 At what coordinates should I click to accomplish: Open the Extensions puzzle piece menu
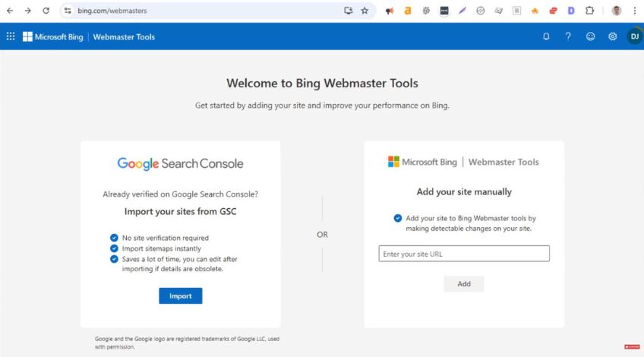coord(590,11)
